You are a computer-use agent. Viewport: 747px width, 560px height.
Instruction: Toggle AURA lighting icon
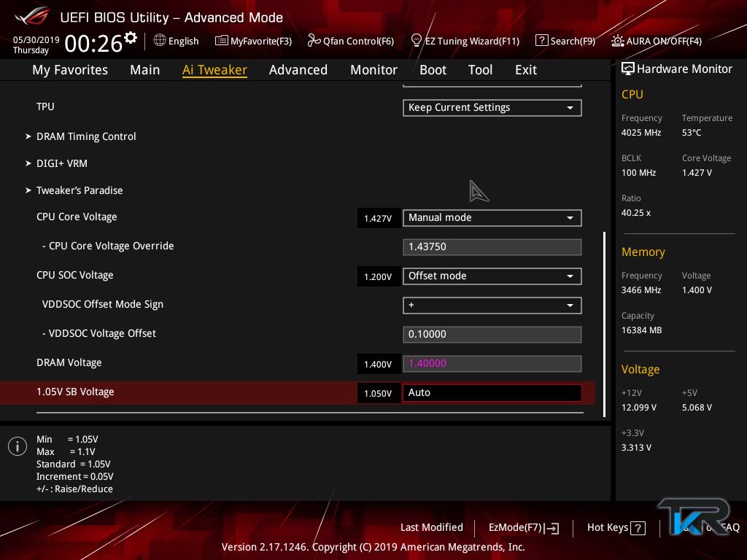point(617,41)
